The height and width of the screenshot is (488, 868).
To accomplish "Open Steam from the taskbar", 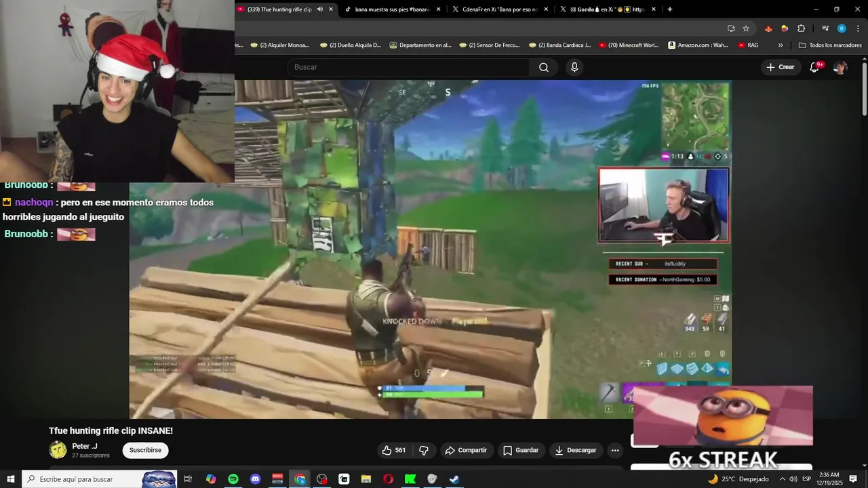I will click(454, 479).
